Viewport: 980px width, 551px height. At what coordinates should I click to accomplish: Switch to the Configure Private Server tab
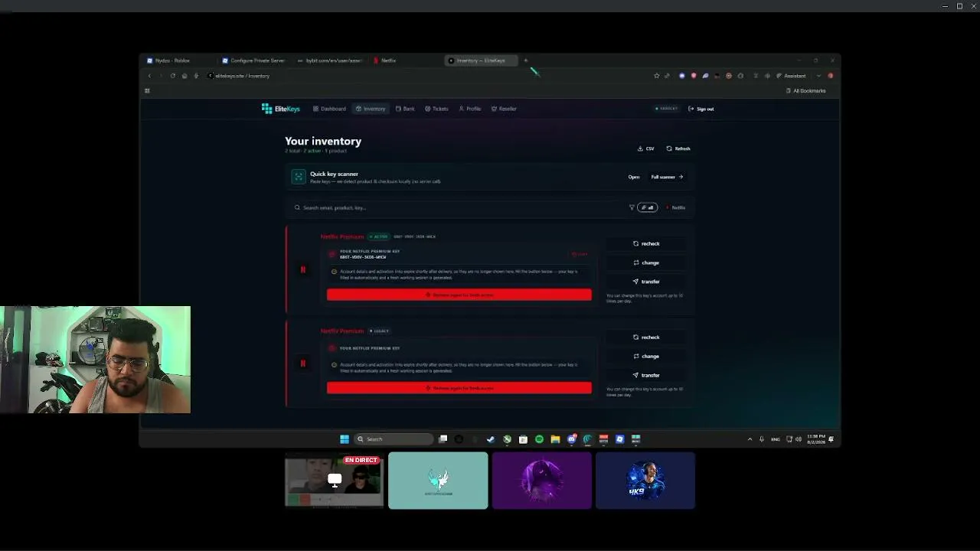tap(254, 60)
